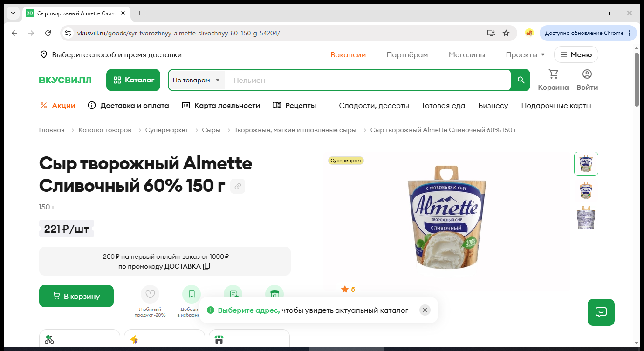Click the Супермаркет badge on product image
The width and height of the screenshot is (644, 351).
346,161
